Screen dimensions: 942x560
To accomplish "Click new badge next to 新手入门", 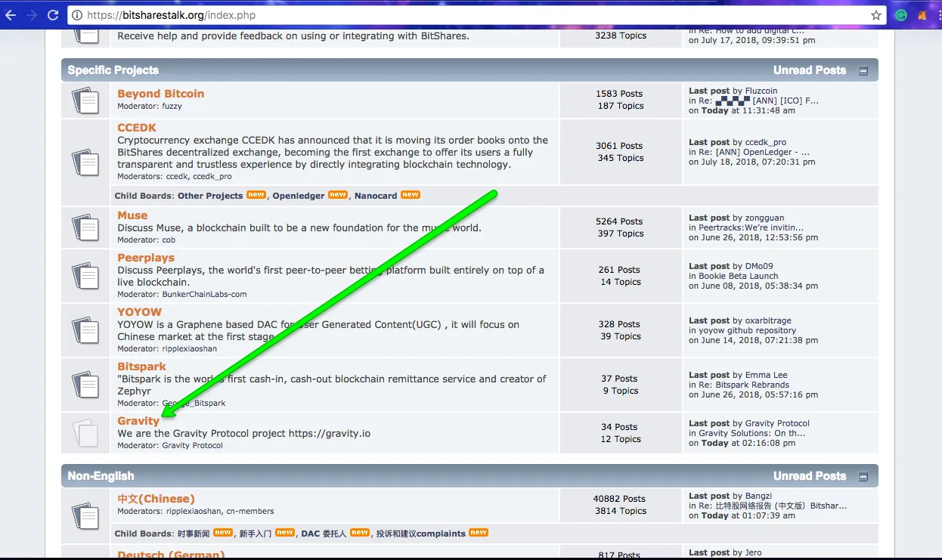I will pyautogui.click(x=285, y=532).
